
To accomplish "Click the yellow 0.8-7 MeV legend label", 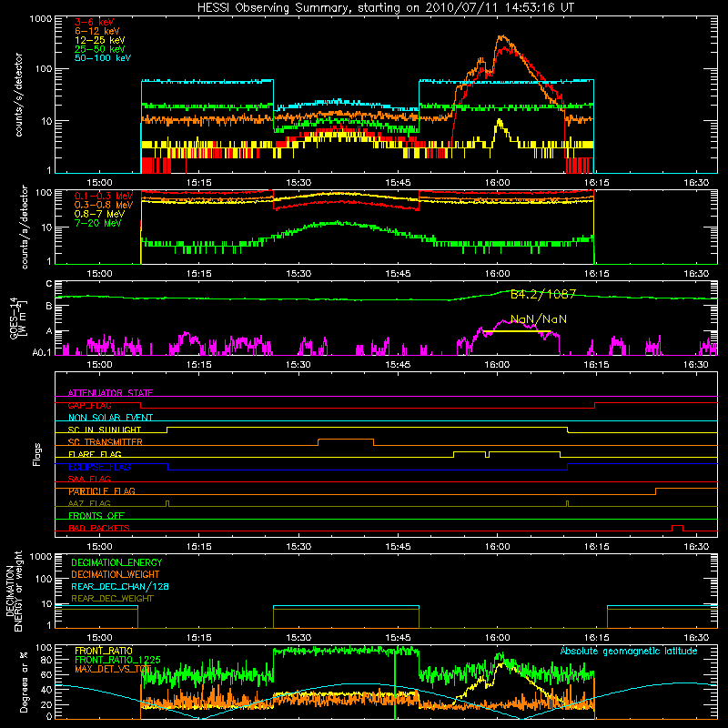I will [100, 214].
